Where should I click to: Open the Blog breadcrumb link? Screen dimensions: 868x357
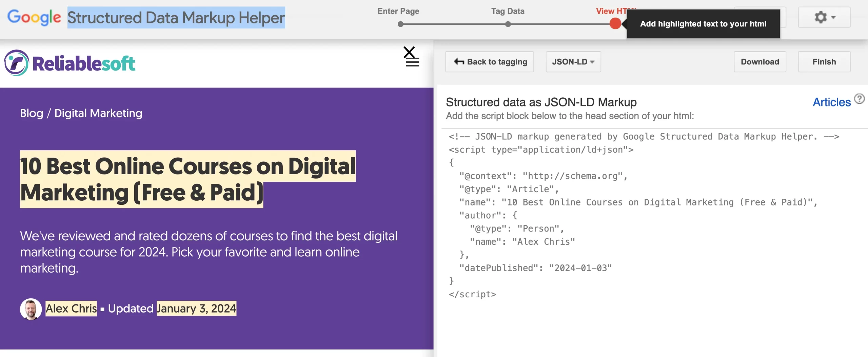coord(32,113)
